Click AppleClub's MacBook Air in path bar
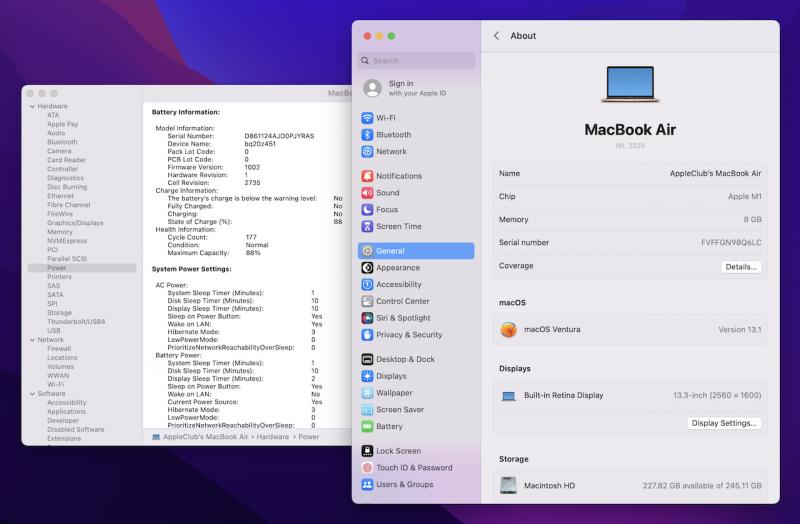Screen dimensions: 800x524 [206, 437]
